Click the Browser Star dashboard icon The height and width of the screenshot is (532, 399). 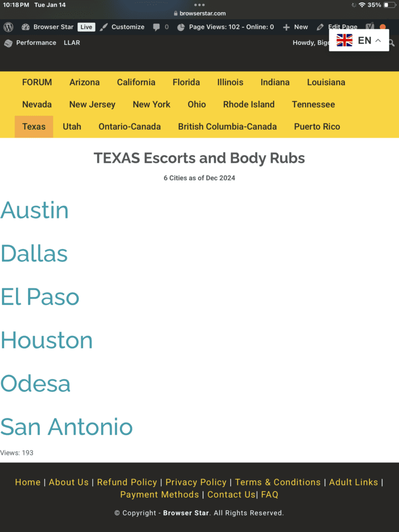pos(25,27)
